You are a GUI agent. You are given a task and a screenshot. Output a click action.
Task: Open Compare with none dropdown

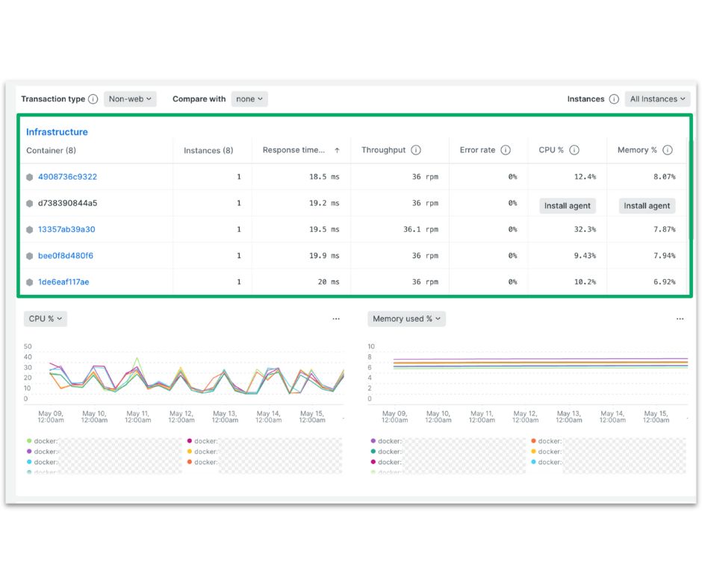coord(249,99)
